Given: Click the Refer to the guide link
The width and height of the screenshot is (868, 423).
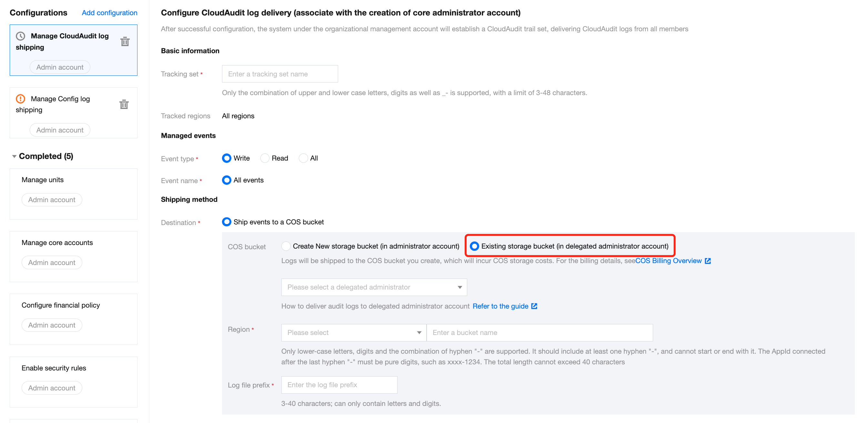Looking at the screenshot, I should point(500,306).
